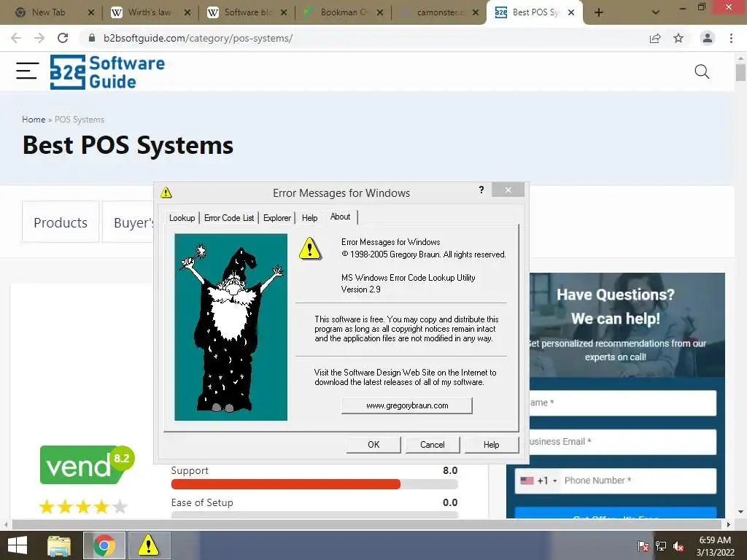Click the Home breadcrumb link
747x560 pixels.
(x=34, y=120)
